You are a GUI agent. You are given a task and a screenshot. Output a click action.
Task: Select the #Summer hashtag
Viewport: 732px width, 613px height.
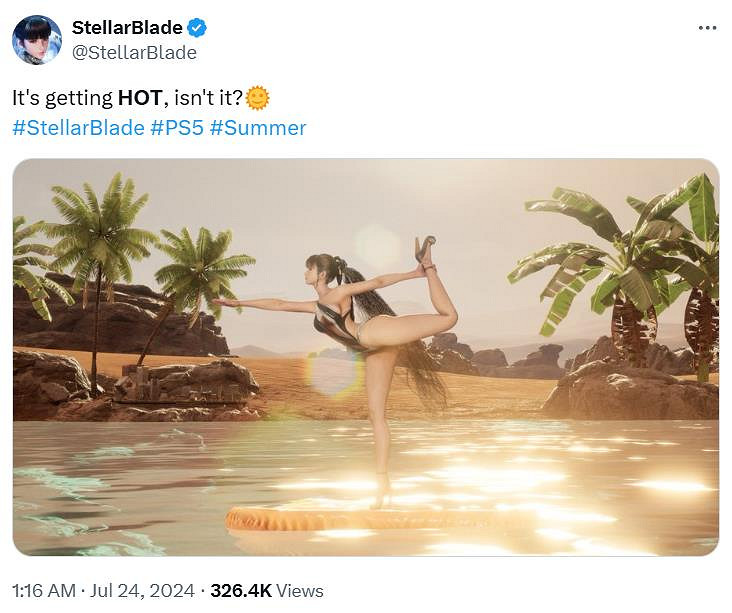click(x=258, y=128)
